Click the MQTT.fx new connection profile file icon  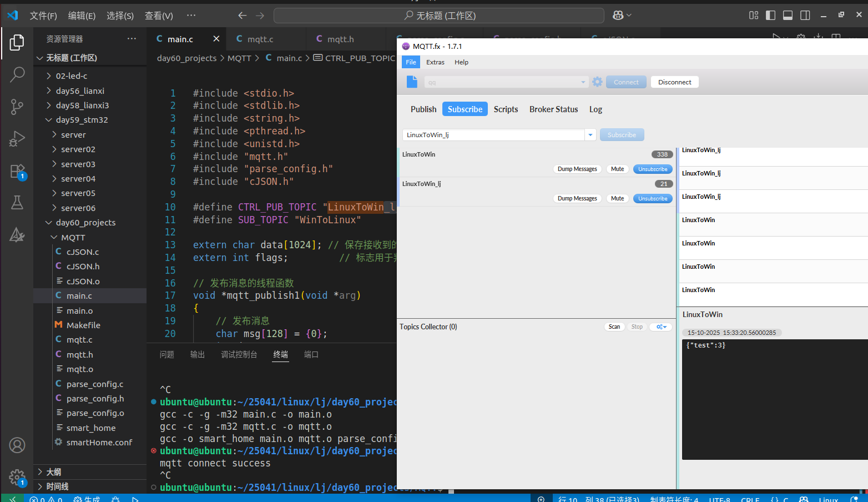click(x=412, y=82)
